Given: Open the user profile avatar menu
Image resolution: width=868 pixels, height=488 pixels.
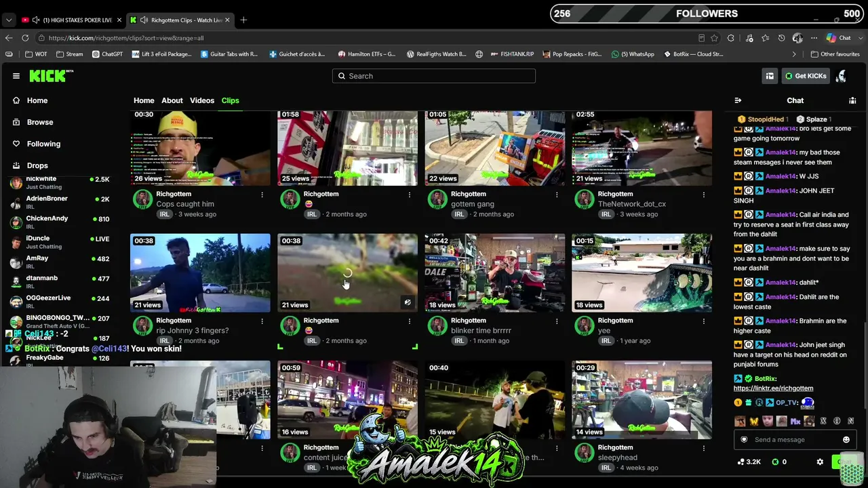Looking at the screenshot, I should tap(841, 76).
